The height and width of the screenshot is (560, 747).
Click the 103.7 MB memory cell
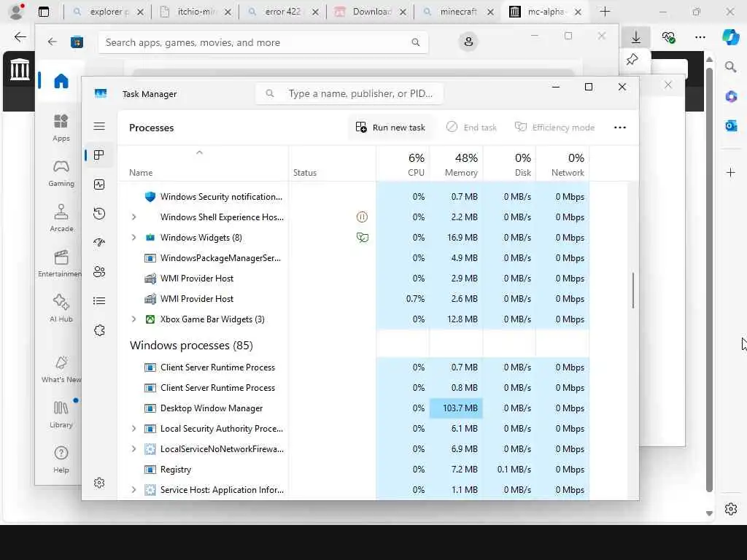point(456,408)
